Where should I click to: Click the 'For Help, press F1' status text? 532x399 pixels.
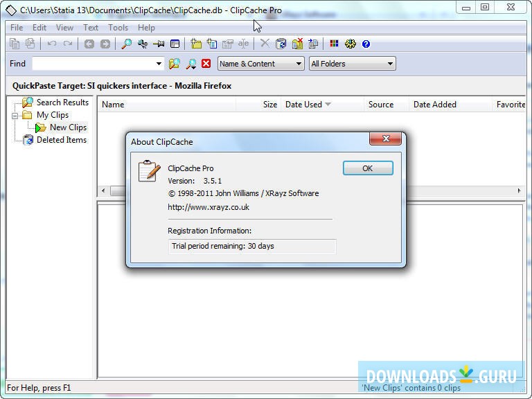39,388
